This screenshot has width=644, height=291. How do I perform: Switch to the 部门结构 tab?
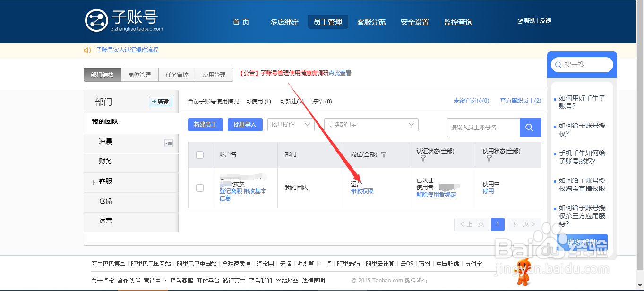[103, 75]
